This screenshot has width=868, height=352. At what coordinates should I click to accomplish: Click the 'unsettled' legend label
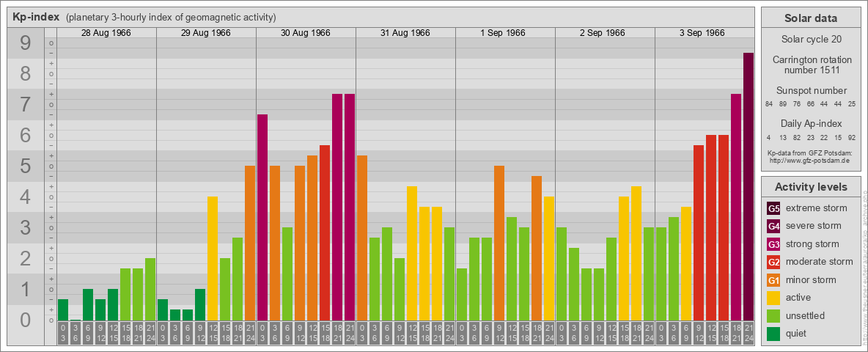pos(806,315)
